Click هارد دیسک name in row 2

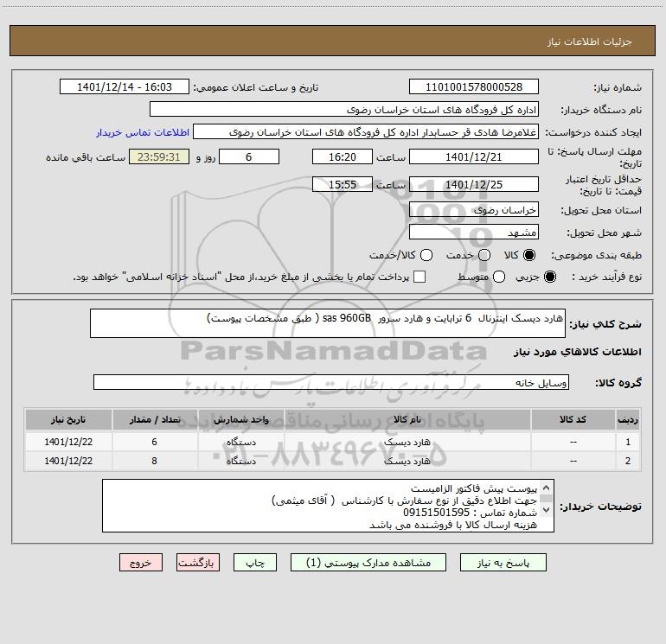(x=407, y=461)
